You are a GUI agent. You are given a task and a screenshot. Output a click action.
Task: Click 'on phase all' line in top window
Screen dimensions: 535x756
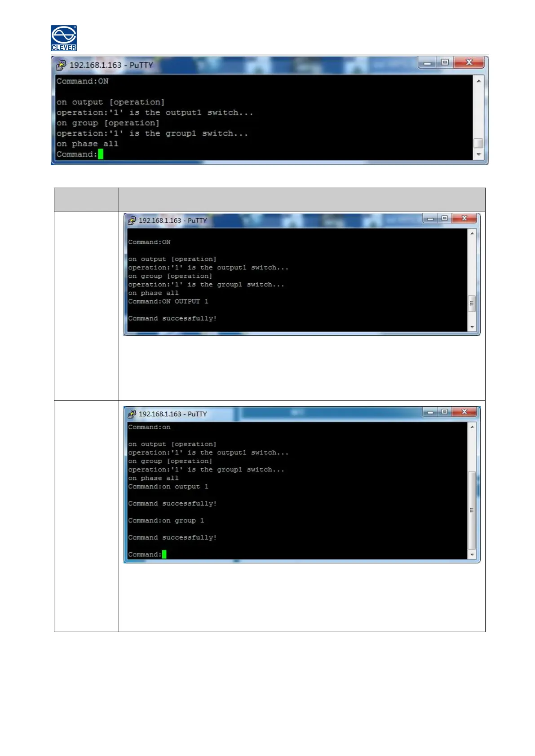[88, 144]
